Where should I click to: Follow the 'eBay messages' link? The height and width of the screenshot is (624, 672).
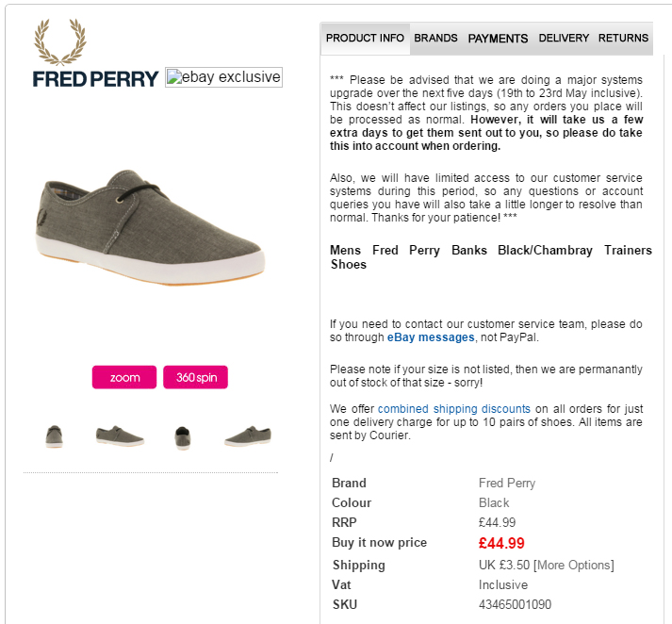click(x=430, y=337)
